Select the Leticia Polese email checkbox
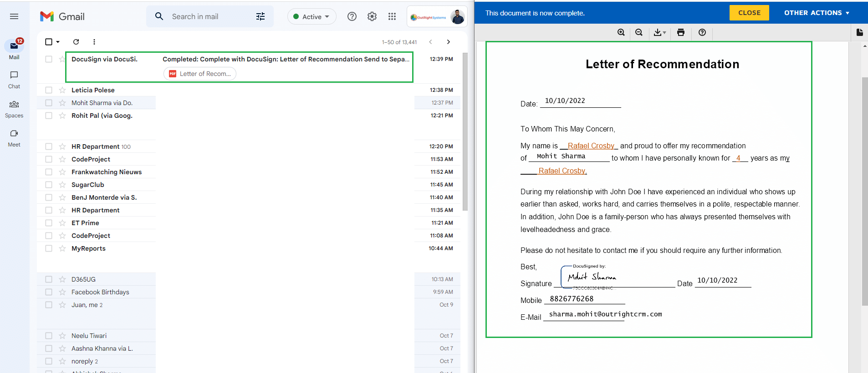The image size is (868, 373). pos(49,90)
